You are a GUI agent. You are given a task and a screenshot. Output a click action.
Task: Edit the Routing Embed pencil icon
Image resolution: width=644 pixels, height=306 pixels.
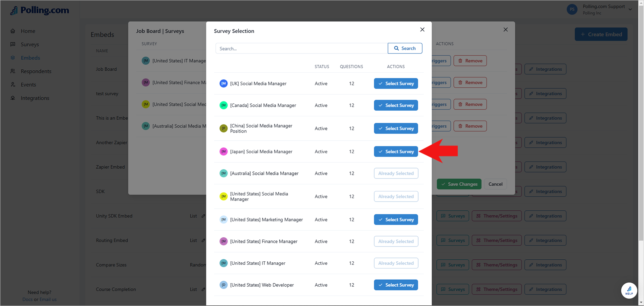203,240
